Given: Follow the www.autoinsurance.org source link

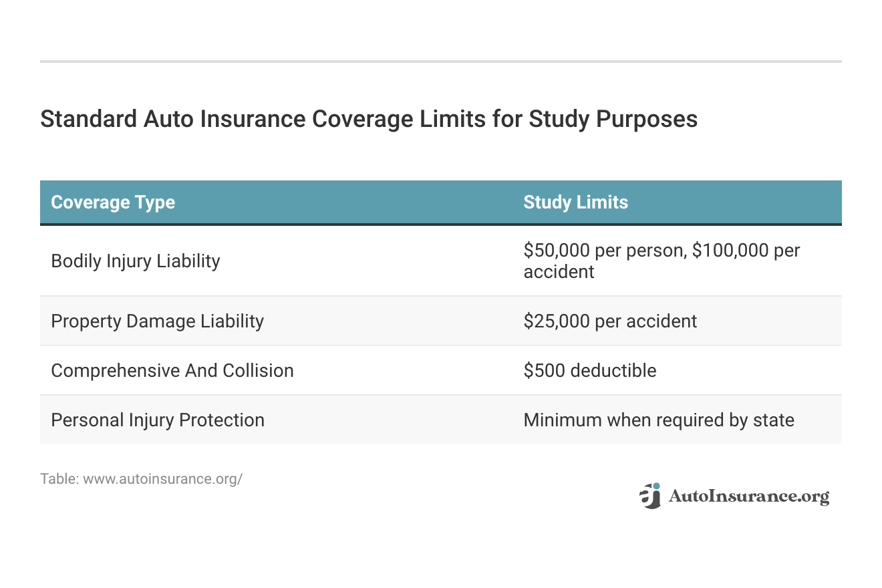Looking at the screenshot, I should [162, 479].
